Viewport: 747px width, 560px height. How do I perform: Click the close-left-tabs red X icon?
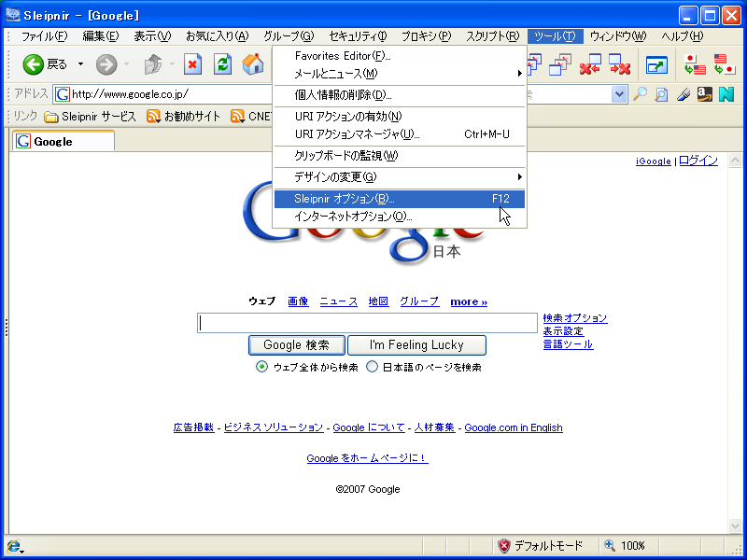[x=590, y=64]
